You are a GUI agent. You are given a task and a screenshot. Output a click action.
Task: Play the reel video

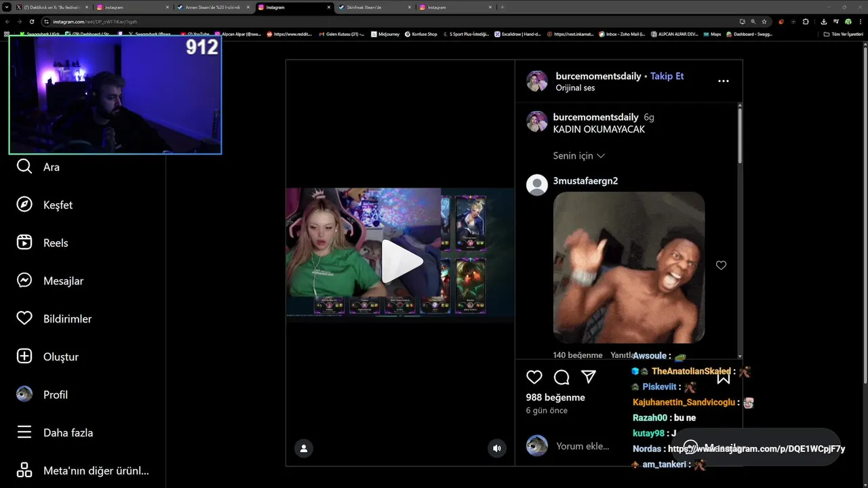[401, 262]
